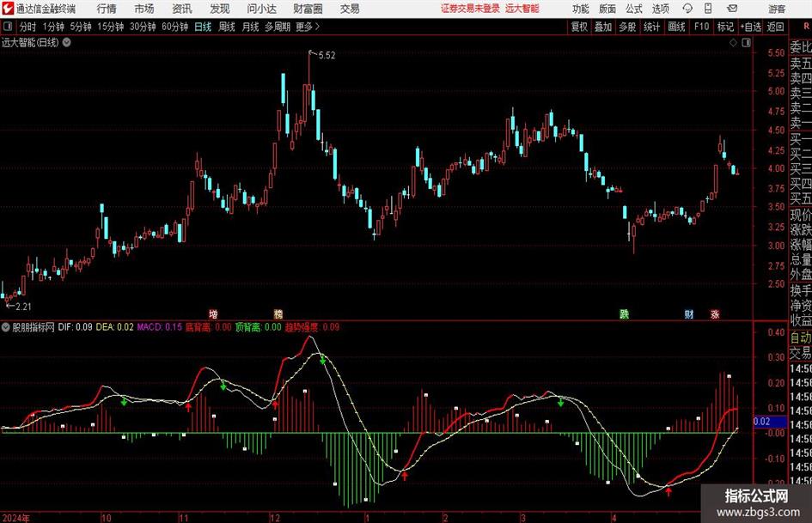Click the 5.52 high price label

(327, 55)
